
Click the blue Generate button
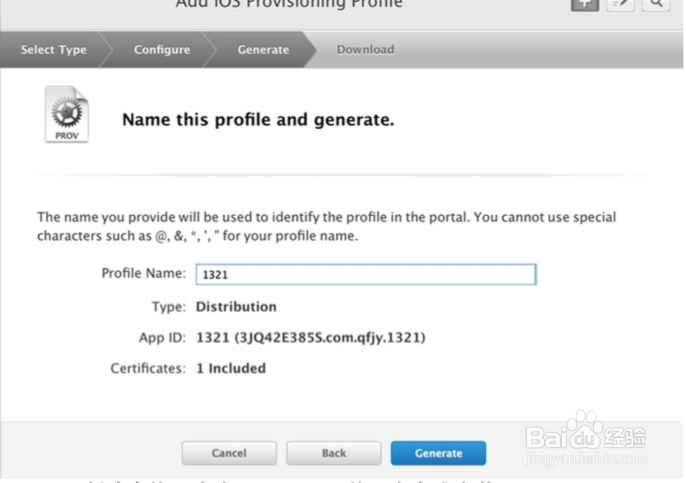tap(438, 453)
